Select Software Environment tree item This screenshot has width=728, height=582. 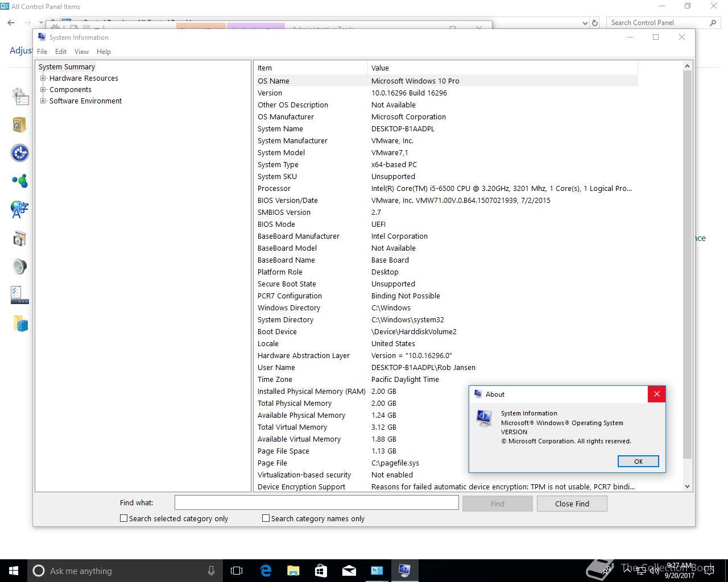85,101
